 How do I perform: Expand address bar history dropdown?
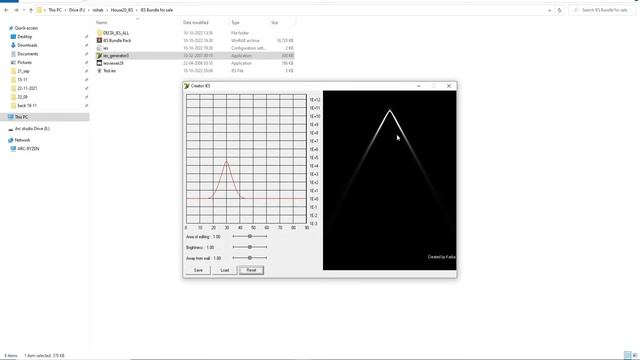(549, 10)
